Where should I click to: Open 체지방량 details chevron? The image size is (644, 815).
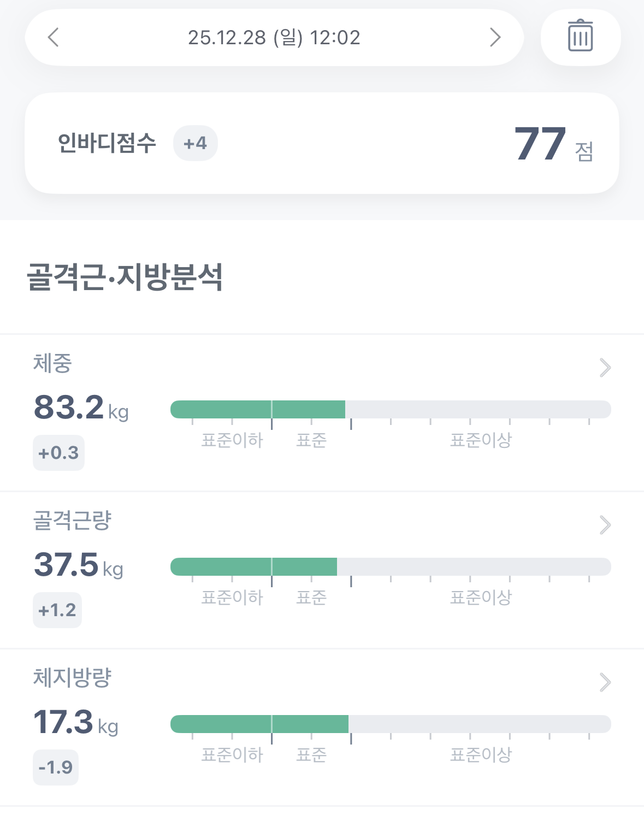tap(605, 682)
